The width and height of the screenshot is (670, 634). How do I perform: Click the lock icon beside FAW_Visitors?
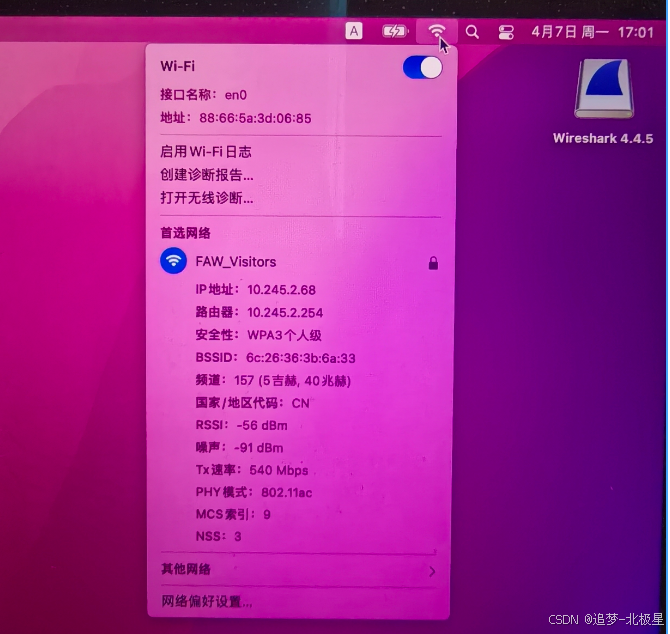(x=433, y=263)
